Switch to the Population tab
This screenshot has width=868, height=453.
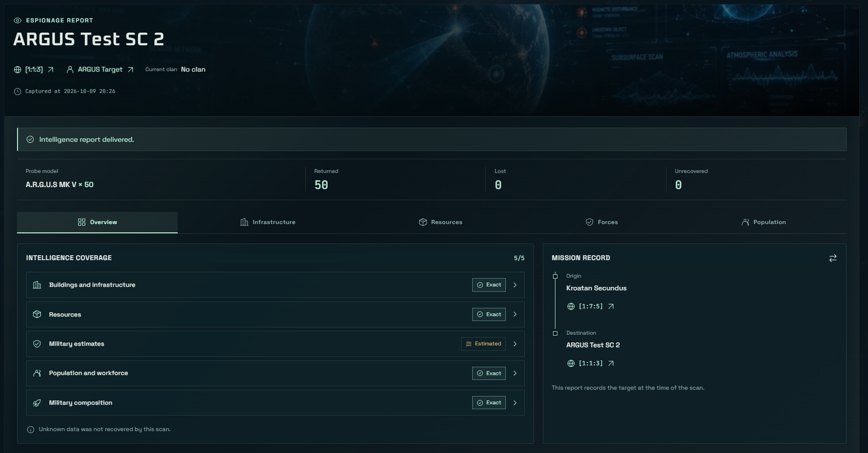pos(763,222)
